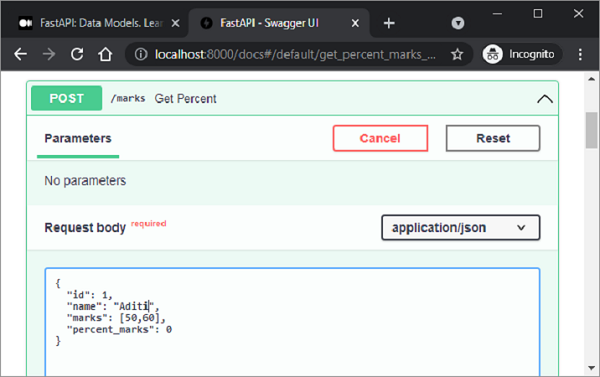Click the page scrollbar thumb
Screen dimensions: 600x377
pyautogui.click(x=591, y=130)
